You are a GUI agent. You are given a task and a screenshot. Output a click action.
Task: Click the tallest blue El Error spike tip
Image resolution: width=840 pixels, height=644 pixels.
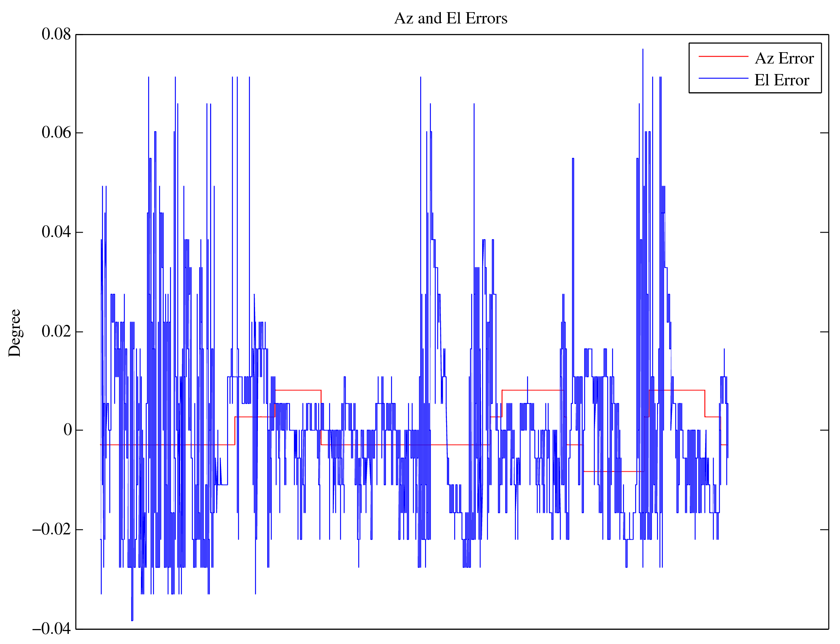click(642, 50)
